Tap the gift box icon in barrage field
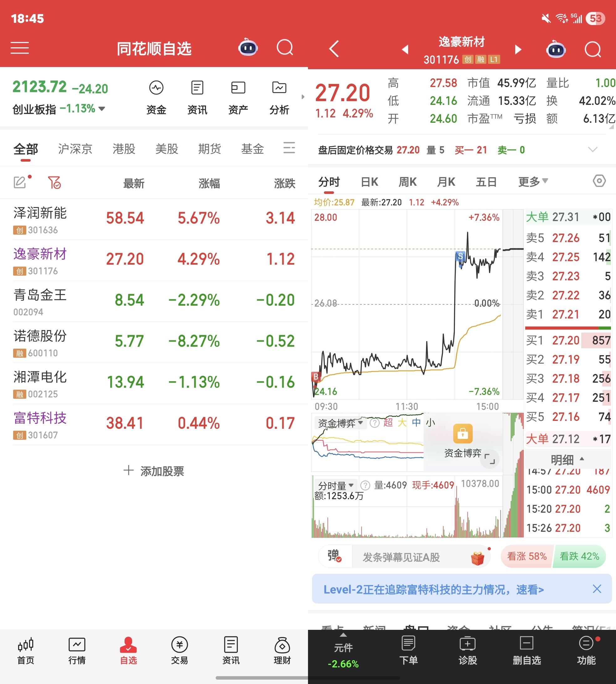 [x=478, y=558]
